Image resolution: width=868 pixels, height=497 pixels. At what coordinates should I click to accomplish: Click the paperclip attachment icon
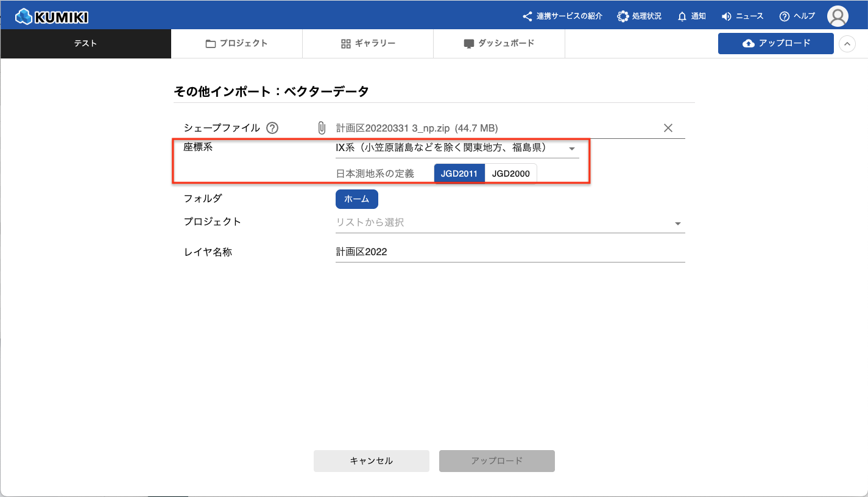(x=322, y=128)
